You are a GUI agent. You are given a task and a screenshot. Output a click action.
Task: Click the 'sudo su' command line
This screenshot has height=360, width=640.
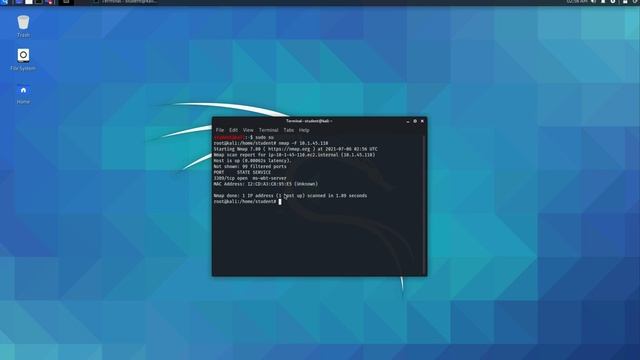coord(244,138)
